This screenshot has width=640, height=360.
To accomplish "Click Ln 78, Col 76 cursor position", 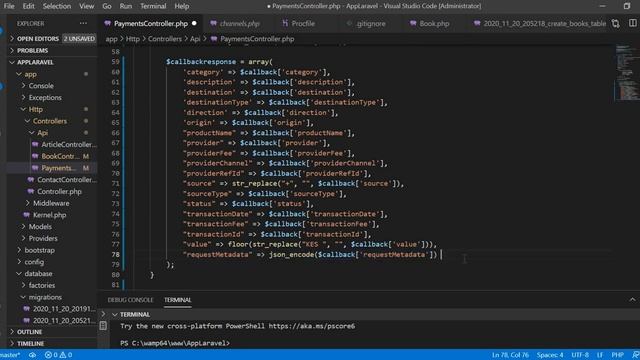I will tap(510, 355).
